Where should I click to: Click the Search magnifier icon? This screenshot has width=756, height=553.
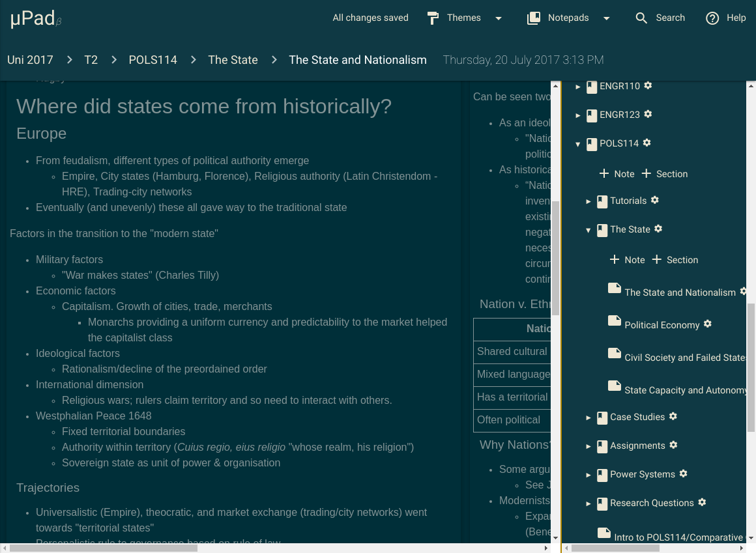pyautogui.click(x=641, y=18)
